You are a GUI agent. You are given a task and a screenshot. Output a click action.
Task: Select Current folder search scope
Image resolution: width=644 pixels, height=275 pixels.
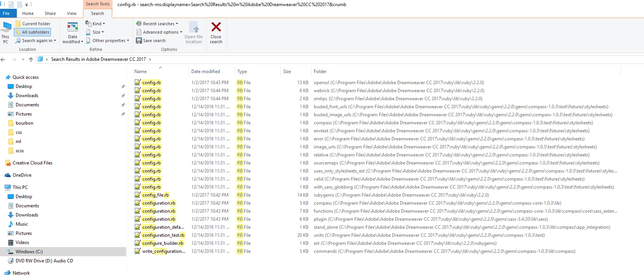tap(33, 24)
